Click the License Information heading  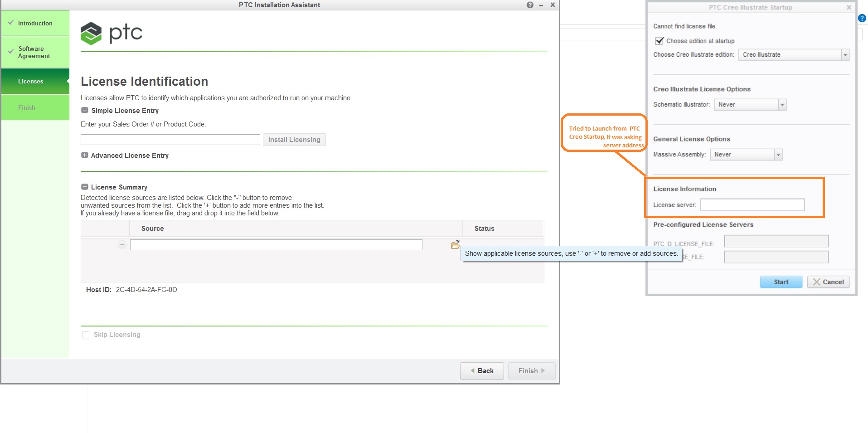684,189
